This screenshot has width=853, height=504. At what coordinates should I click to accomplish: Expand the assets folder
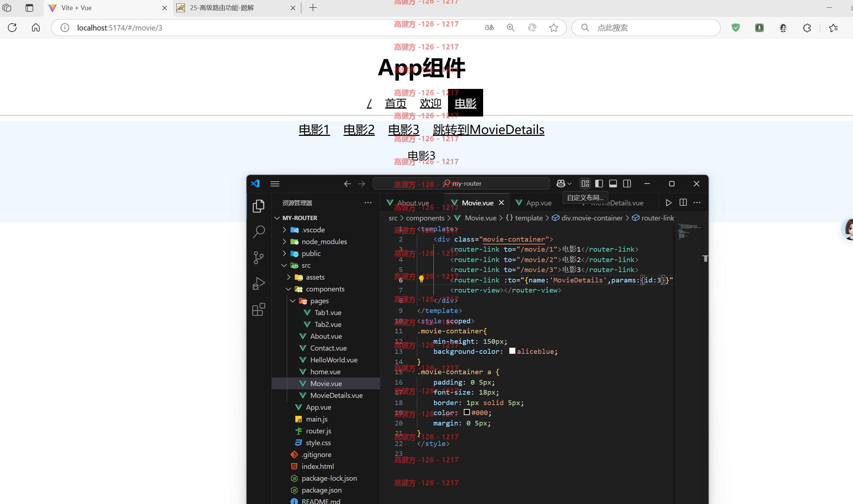[x=289, y=277]
